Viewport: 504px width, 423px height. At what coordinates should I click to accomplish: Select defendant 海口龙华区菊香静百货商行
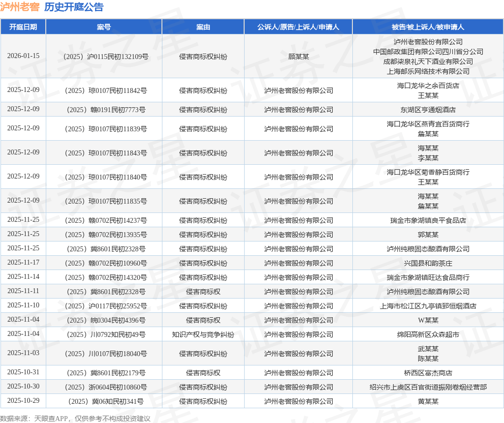428,172
